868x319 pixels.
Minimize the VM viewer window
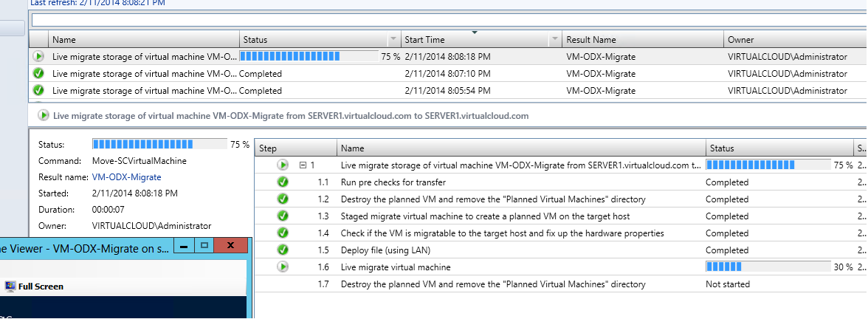(x=185, y=245)
